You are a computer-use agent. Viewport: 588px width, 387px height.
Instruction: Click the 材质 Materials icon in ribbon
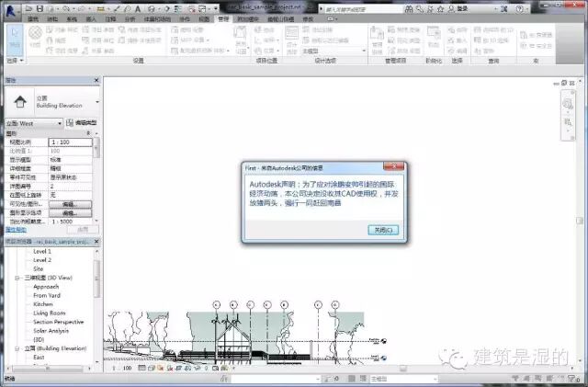click(x=35, y=35)
